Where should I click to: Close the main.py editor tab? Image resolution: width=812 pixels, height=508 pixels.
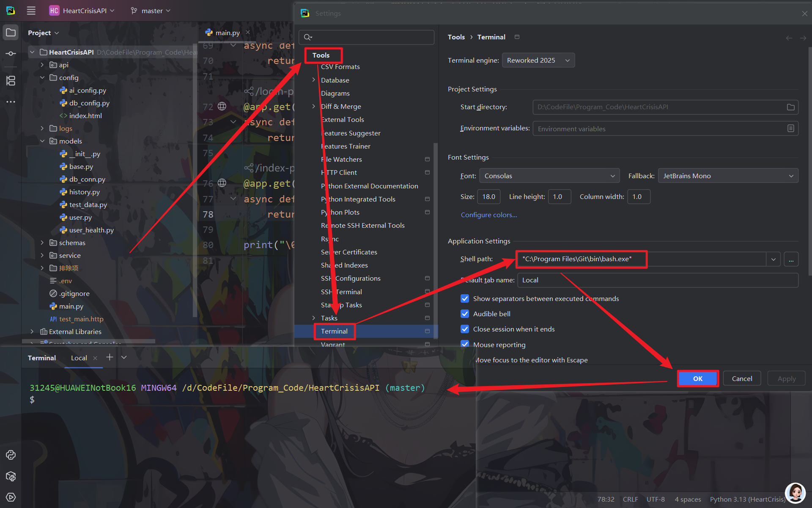[x=248, y=32]
